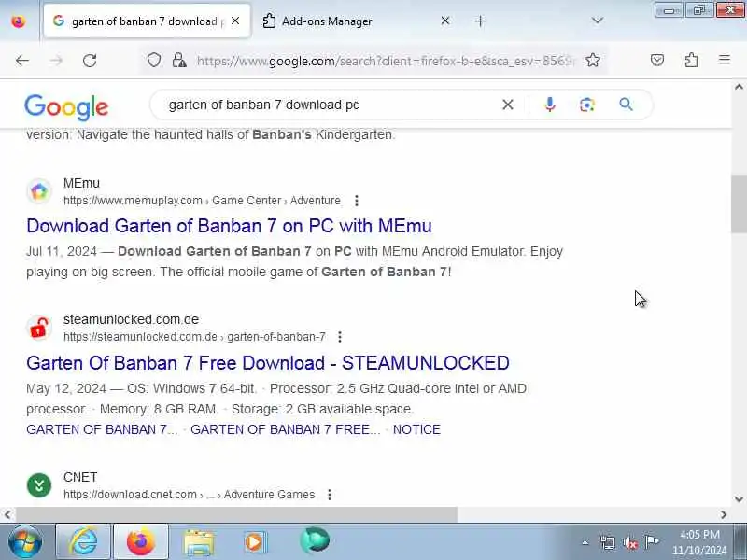Click the vertical scrollbar thumb
This screenshot has height=560, width=747.
(x=739, y=203)
